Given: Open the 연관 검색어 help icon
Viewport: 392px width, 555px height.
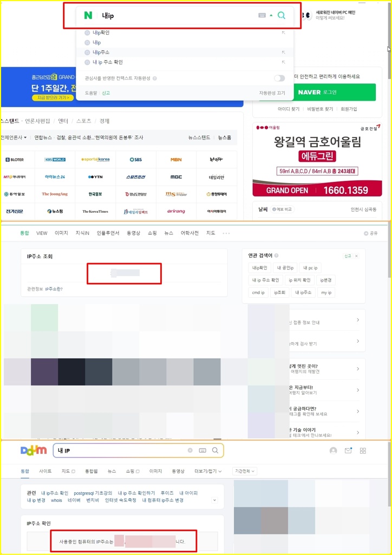Looking at the screenshot, I should point(276,256).
